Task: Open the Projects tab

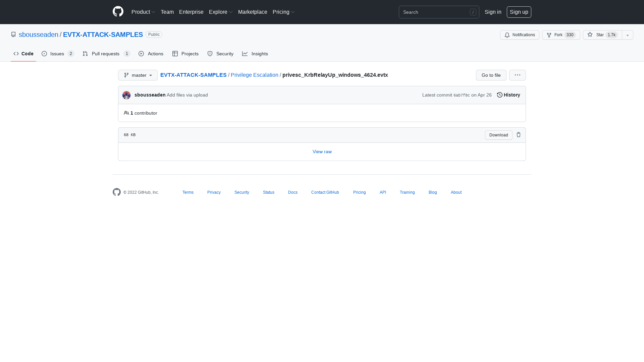Action: click(x=185, y=54)
